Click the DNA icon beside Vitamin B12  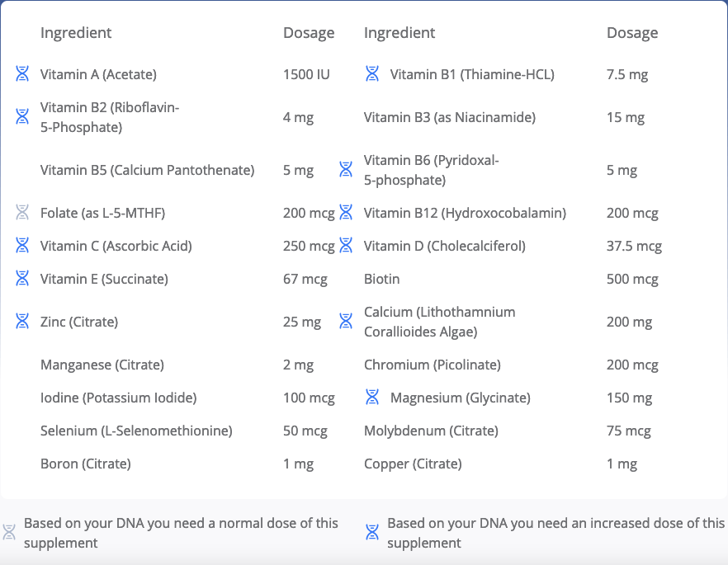(x=346, y=213)
